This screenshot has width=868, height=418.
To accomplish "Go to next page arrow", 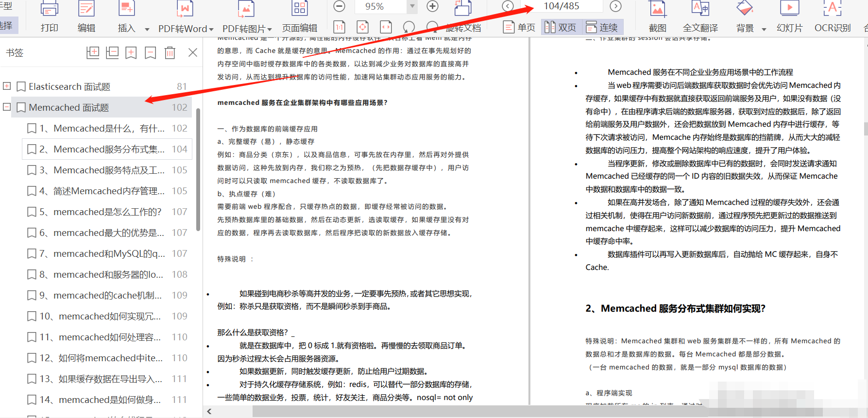I will [615, 6].
